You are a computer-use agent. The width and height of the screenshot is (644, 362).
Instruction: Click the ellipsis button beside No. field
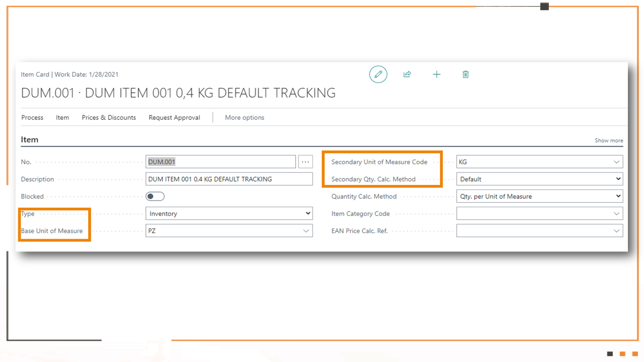(305, 162)
